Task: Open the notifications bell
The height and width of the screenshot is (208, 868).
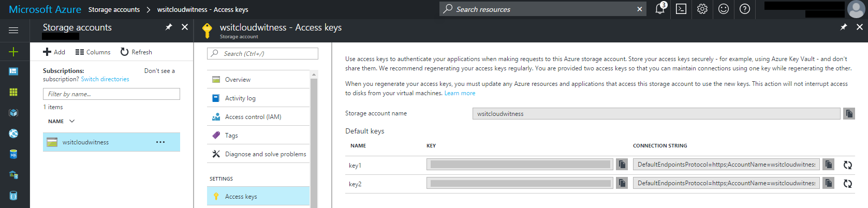Action: pyautogui.click(x=660, y=9)
